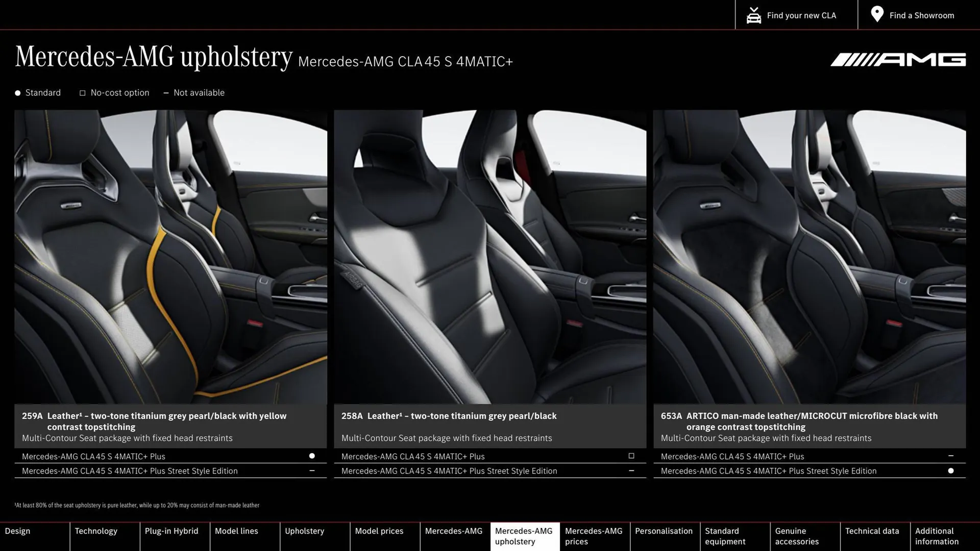Screen dimensions: 980x551
Task: Toggle the no-cost option square for 258A leather
Action: click(x=631, y=456)
